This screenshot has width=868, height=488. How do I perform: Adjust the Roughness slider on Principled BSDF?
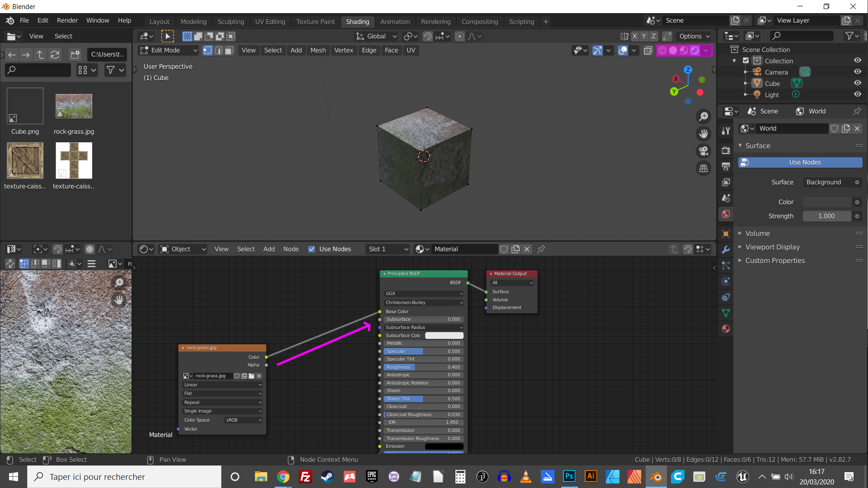(423, 367)
